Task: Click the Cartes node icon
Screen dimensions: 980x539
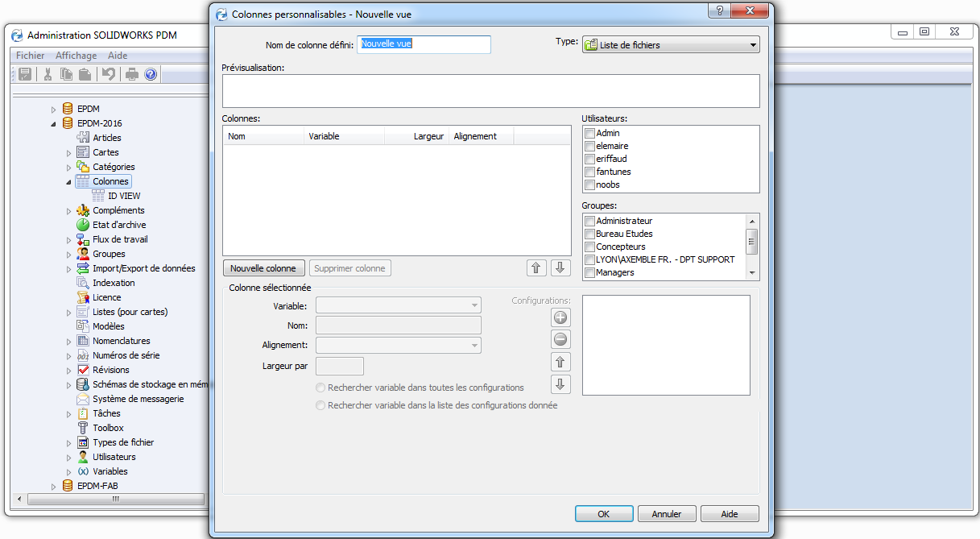Action: point(83,152)
